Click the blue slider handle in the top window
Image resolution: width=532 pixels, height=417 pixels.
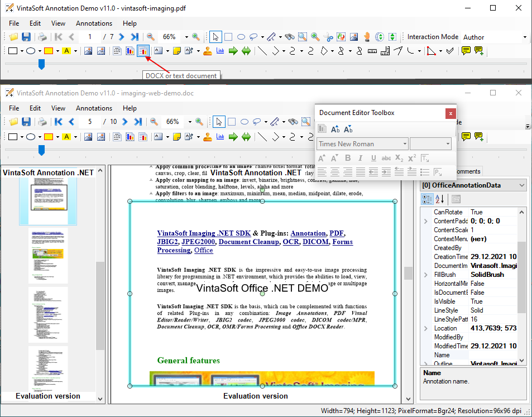click(41, 65)
